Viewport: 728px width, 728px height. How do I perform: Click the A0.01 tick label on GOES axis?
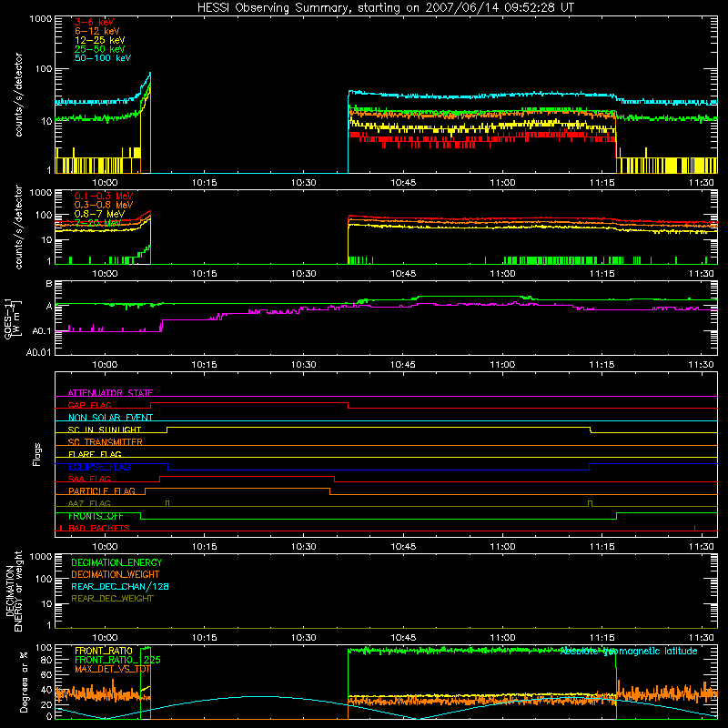click(38, 352)
